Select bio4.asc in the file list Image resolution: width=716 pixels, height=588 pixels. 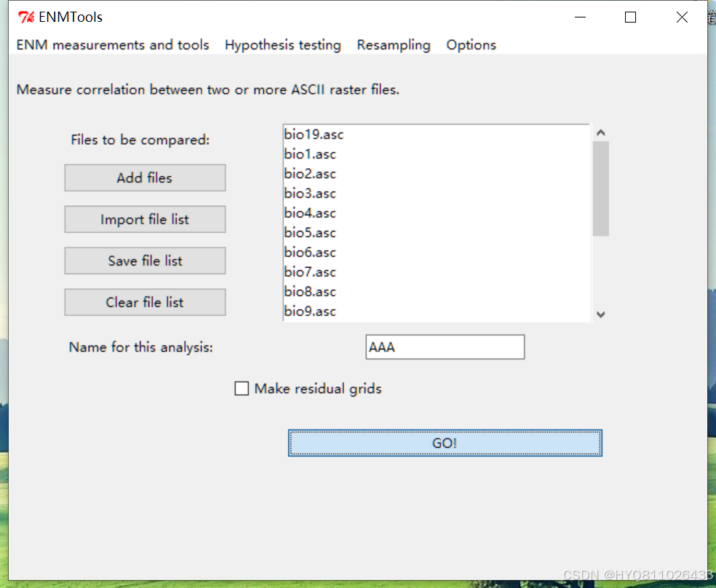click(436, 213)
